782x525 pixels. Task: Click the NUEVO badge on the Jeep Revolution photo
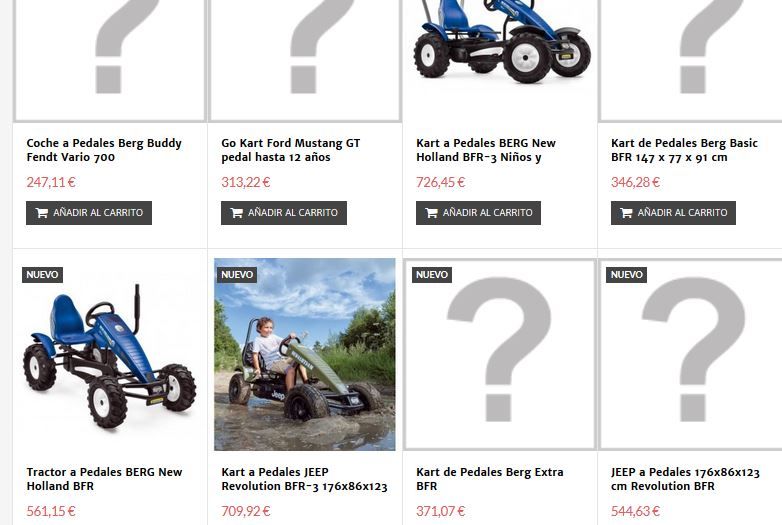[237, 275]
